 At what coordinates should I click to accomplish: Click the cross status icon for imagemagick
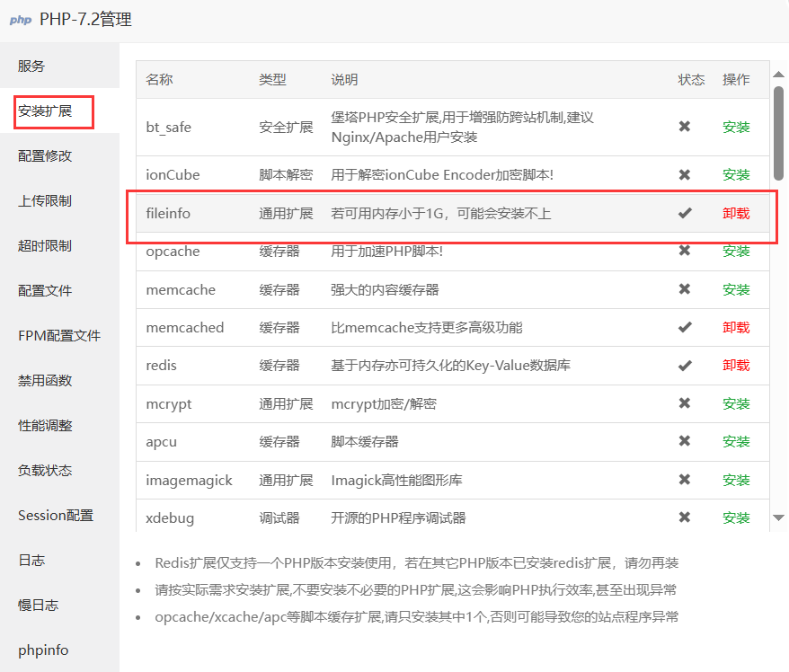point(685,480)
